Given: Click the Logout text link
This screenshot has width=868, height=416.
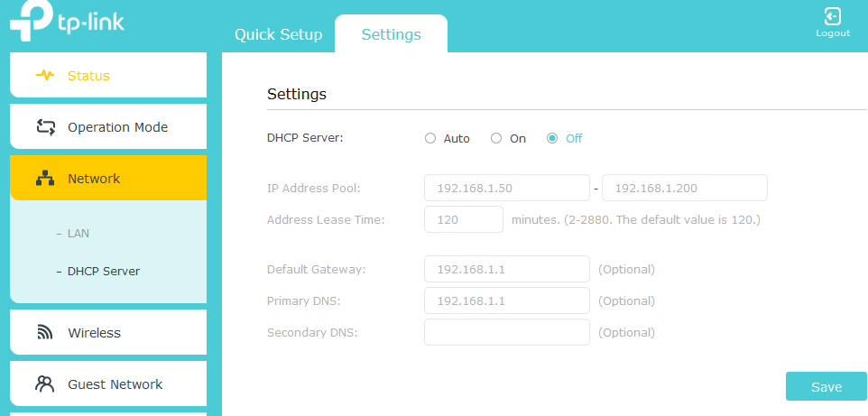Looking at the screenshot, I should coord(833,33).
